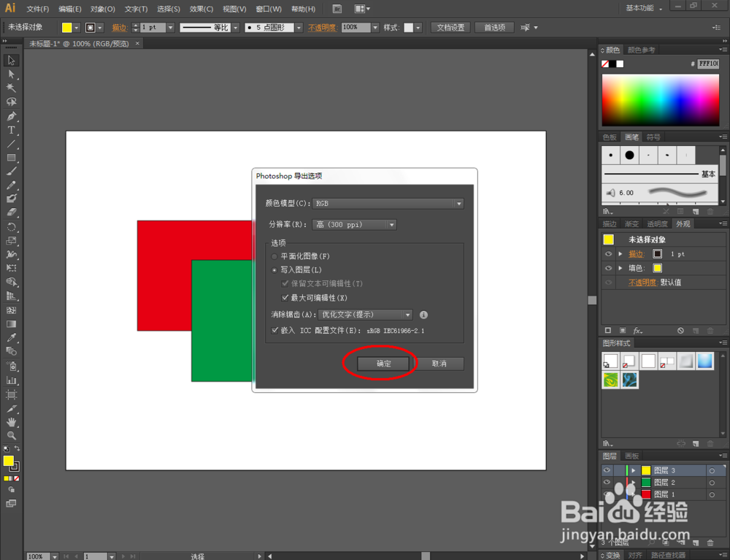The image size is (730, 560).
Task: Select the Artboard tool
Action: [x=11, y=395]
